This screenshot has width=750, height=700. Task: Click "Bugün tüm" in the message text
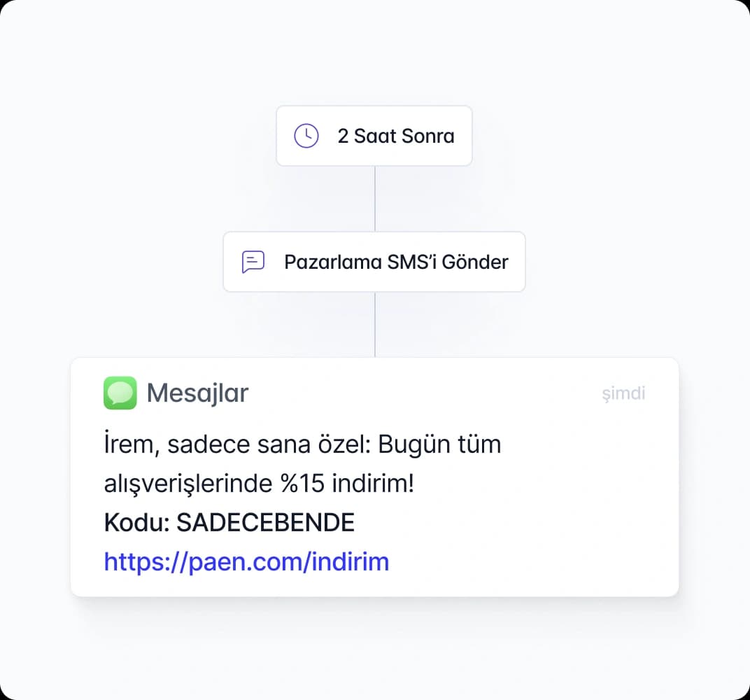440,444
